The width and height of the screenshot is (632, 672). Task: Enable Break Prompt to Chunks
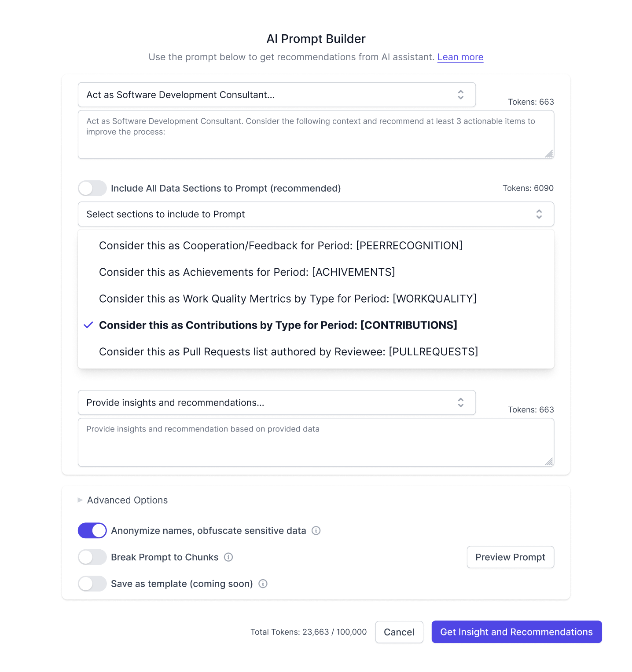pos(92,557)
